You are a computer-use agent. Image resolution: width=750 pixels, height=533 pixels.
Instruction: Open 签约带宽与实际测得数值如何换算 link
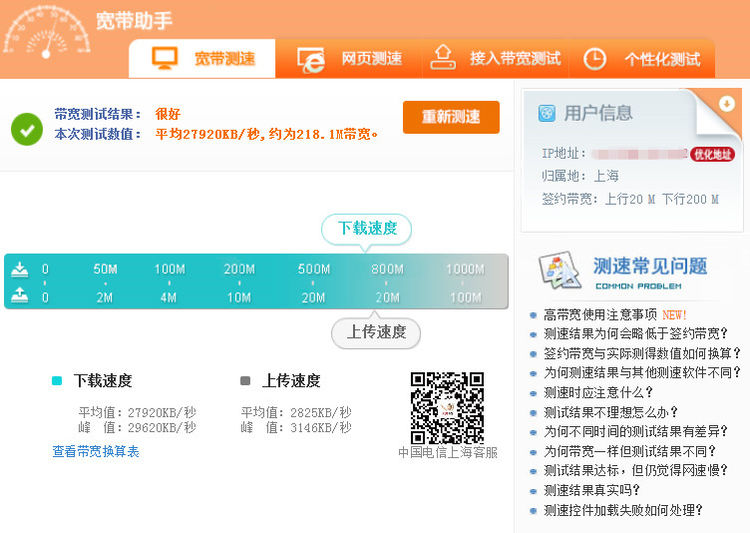coord(642,354)
